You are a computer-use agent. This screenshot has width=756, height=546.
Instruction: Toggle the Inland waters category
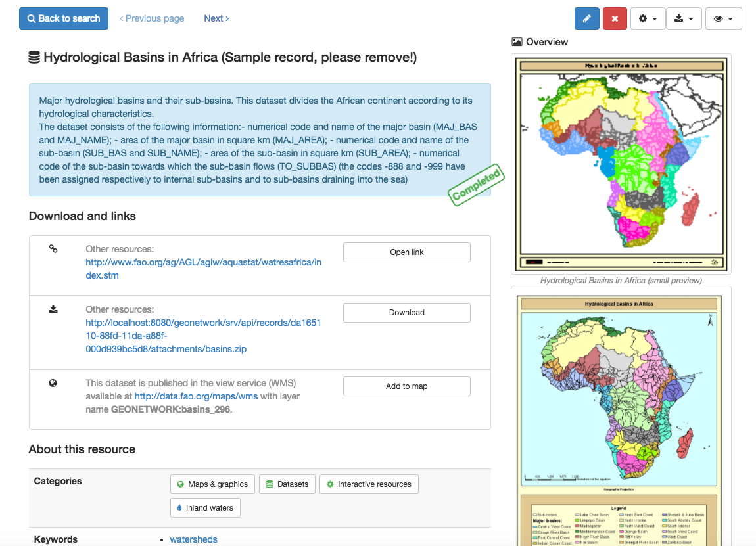click(205, 507)
